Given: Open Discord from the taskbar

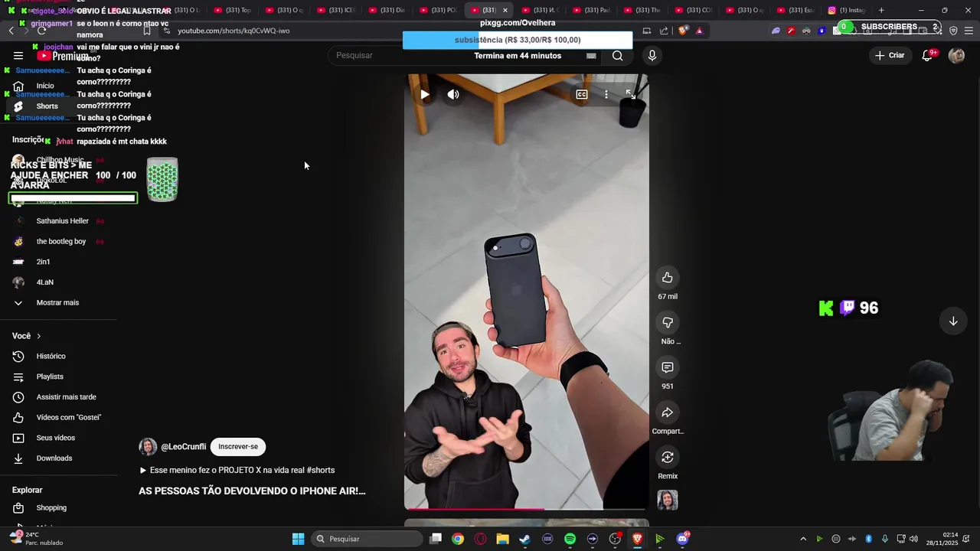Looking at the screenshot, I should tap(682, 539).
